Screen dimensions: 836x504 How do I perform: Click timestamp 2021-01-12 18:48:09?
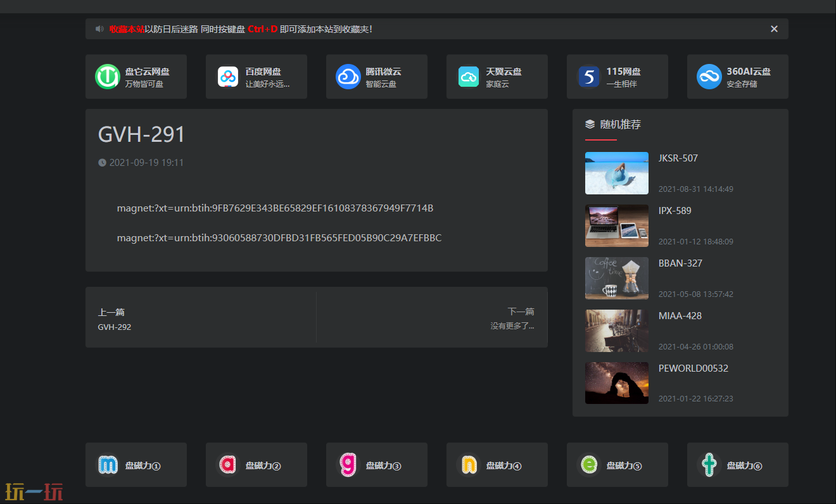[696, 242]
